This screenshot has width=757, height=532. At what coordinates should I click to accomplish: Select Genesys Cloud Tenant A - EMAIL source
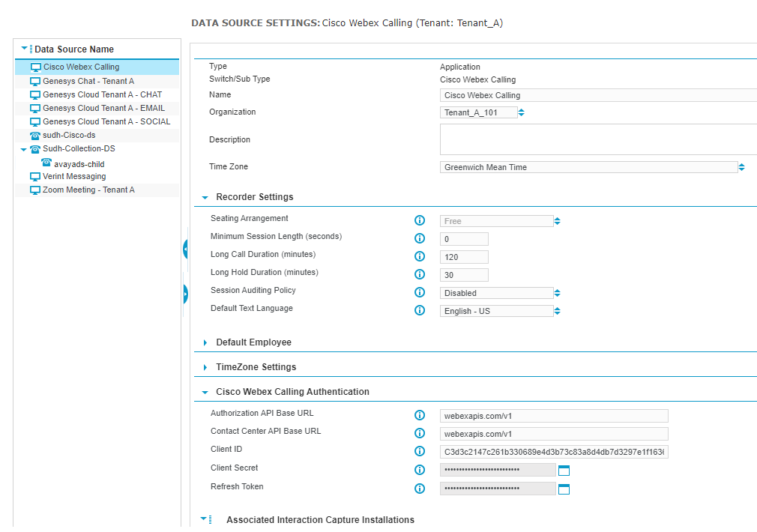tap(97, 108)
